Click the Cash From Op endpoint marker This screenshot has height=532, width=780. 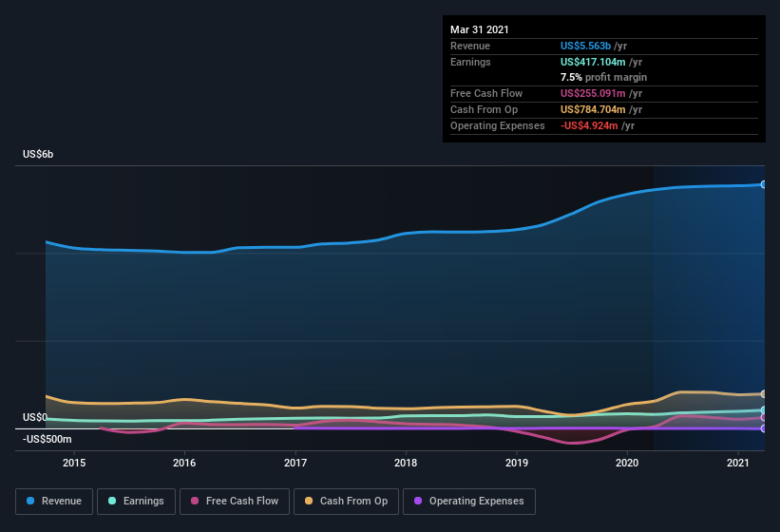[x=764, y=394]
